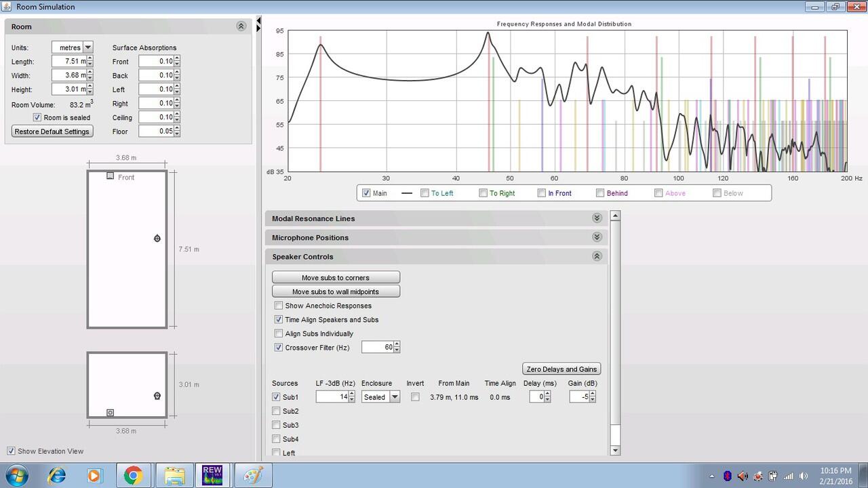Select the microphone marker in elevation view
Viewport: 868px width, 488px height.
(x=157, y=396)
